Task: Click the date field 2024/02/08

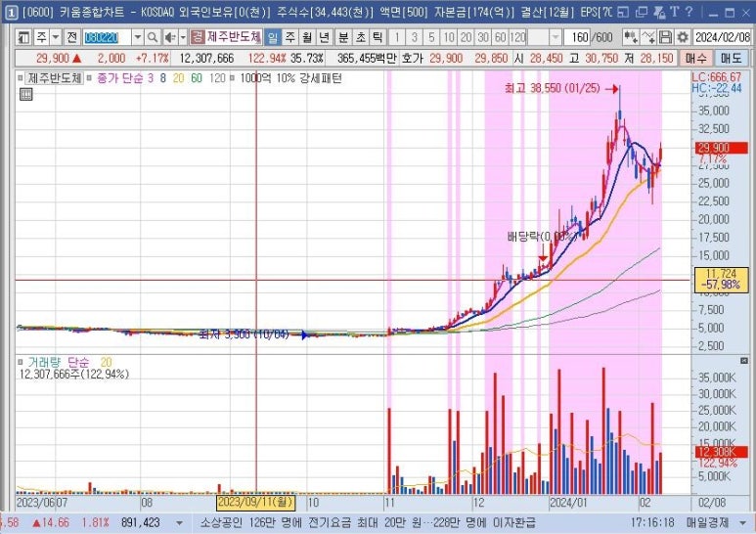Action: tap(722, 37)
